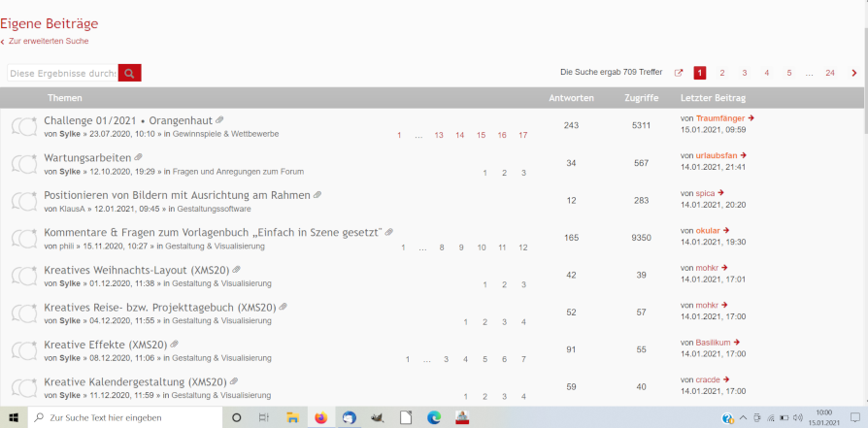Open topic Challenge 01/2021 • Orangenhaut
Image resolution: width=868 pixels, height=428 pixels.
(x=128, y=120)
